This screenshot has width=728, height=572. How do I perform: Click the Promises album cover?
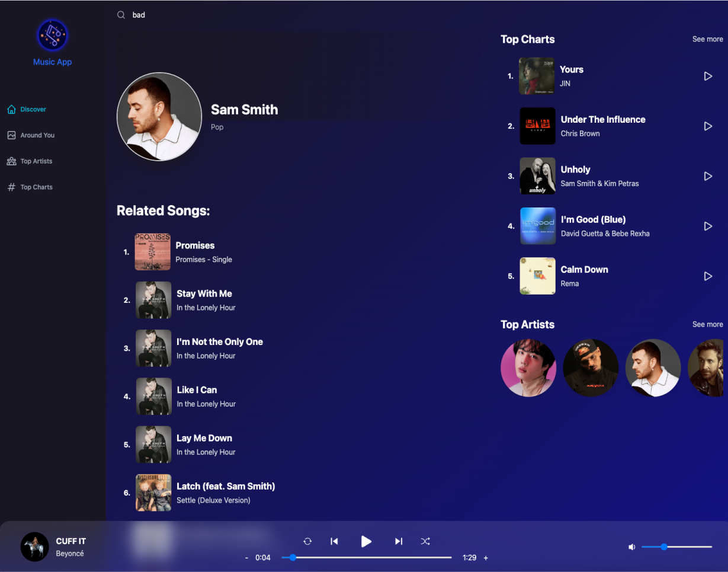point(153,252)
